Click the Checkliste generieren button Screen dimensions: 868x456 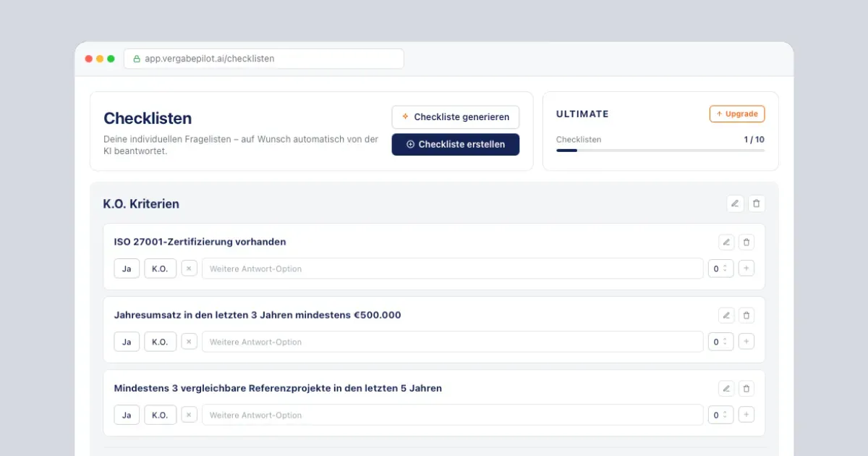coord(456,117)
